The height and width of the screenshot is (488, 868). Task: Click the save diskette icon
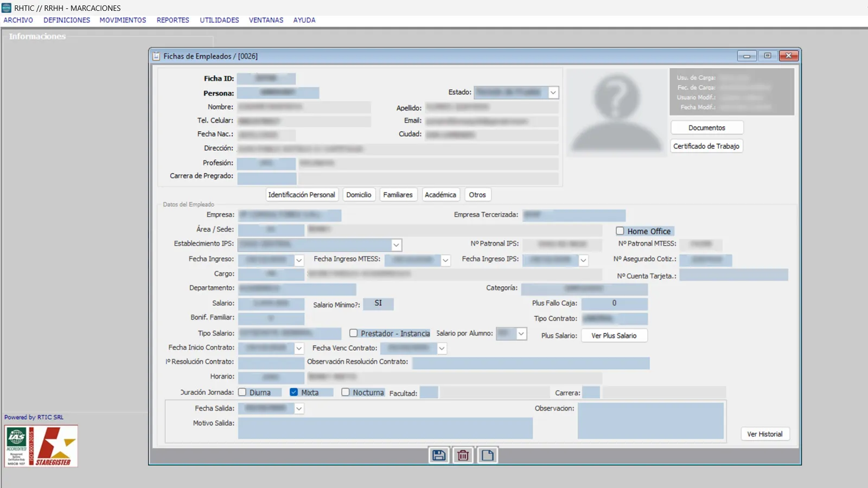(439, 455)
